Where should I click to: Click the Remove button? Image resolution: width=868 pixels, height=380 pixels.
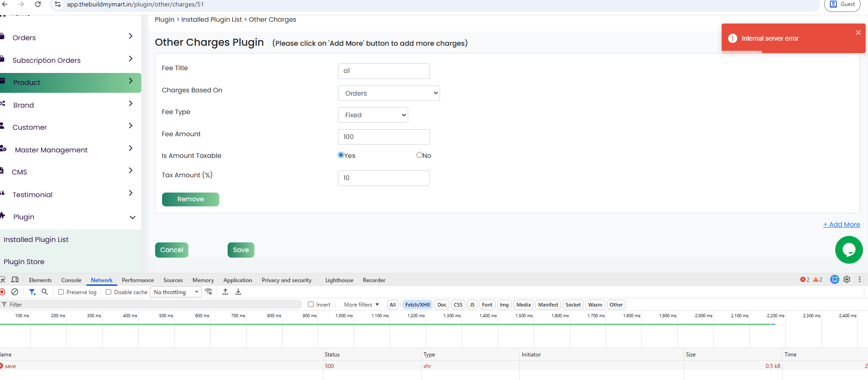pyautogui.click(x=190, y=199)
